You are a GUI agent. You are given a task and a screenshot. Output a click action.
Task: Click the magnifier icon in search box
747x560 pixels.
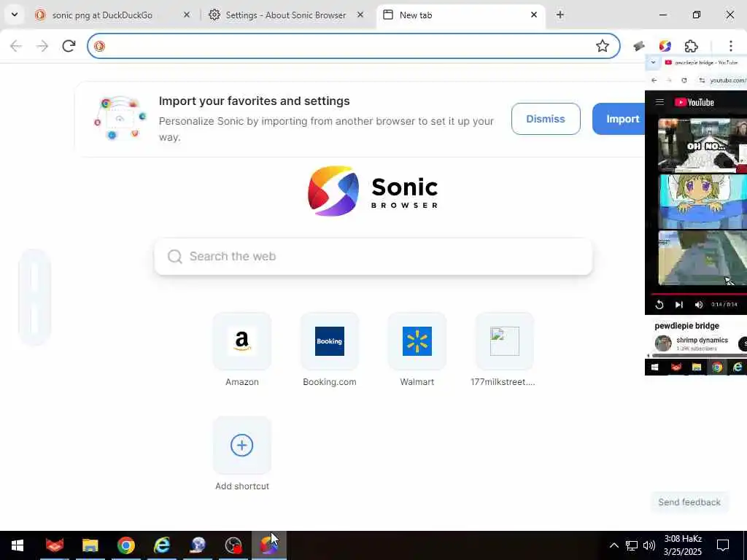(x=175, y=256)
